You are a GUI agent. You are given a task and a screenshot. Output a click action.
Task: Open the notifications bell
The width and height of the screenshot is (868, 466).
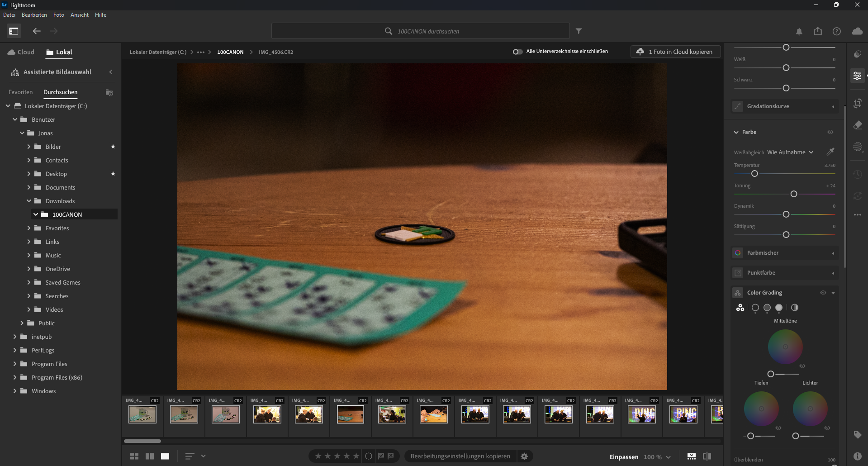[x=799, y=31]
